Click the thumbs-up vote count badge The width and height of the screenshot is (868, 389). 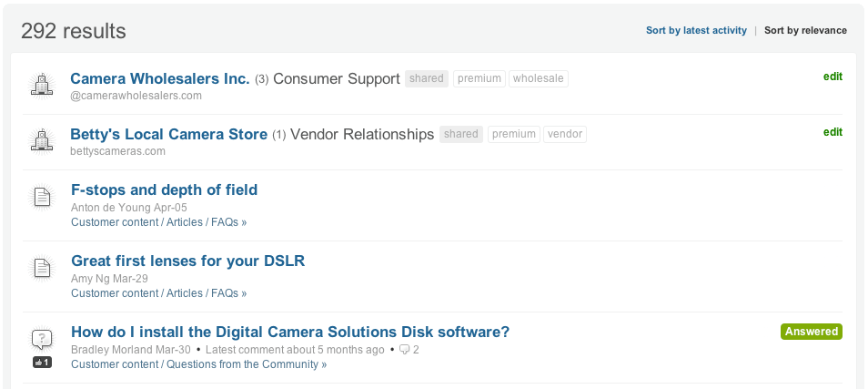click(x=42, y=363)
